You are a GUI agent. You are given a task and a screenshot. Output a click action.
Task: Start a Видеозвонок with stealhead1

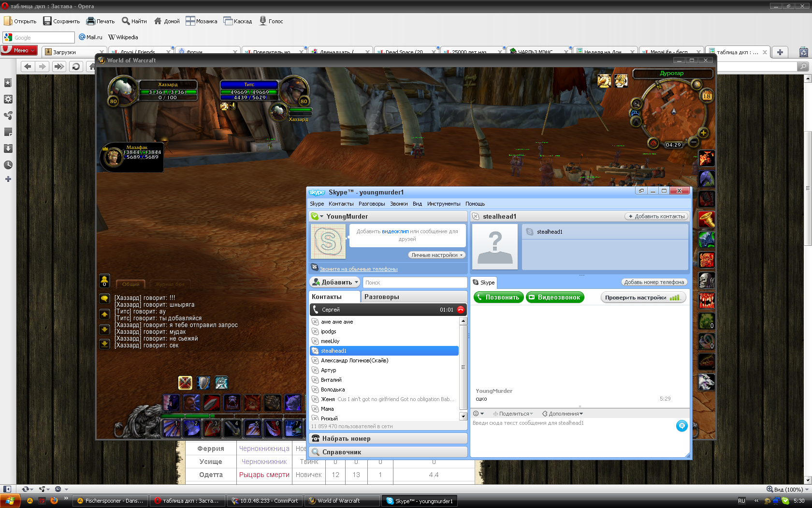coord(554,298)
